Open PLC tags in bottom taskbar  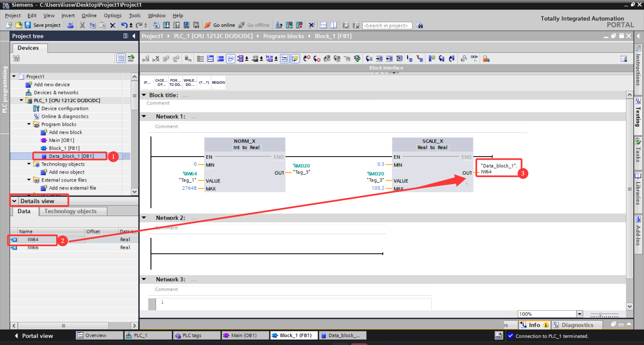[197, 335]
